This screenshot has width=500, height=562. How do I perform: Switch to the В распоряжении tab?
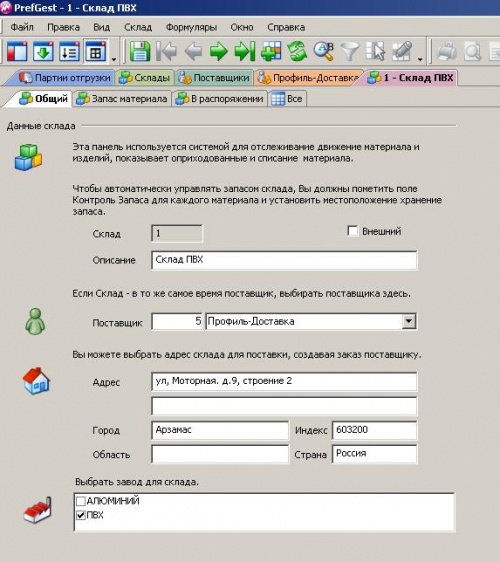pyautogui.click(x=220, y=99)
